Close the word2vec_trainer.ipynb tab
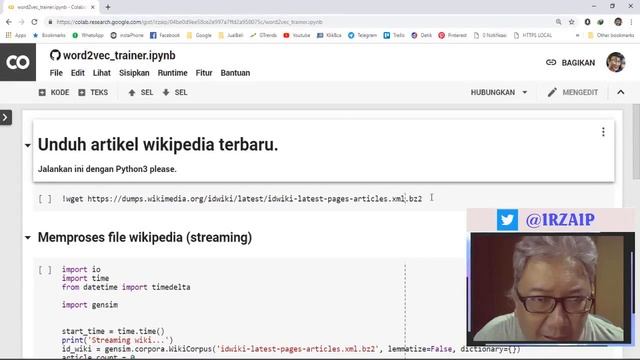 point(93,7)
